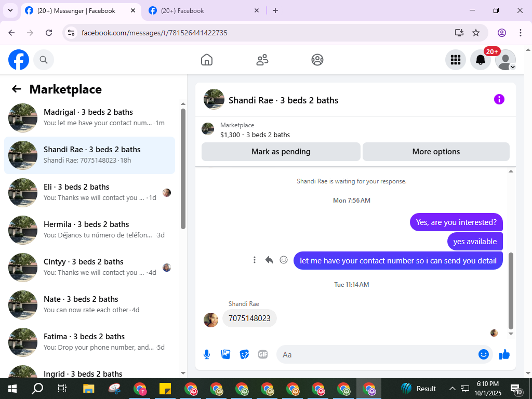Image resolution: width=532 pixels, height=399 pixels.
Task: Attach a photo with the image icon
Action: point(225,354)
